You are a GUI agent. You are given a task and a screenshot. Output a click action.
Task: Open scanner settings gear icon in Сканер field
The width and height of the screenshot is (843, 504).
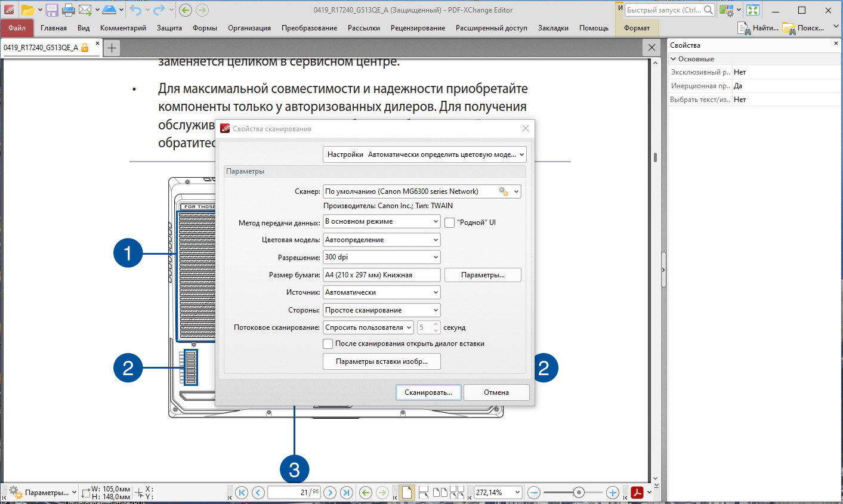pos(504,191)
